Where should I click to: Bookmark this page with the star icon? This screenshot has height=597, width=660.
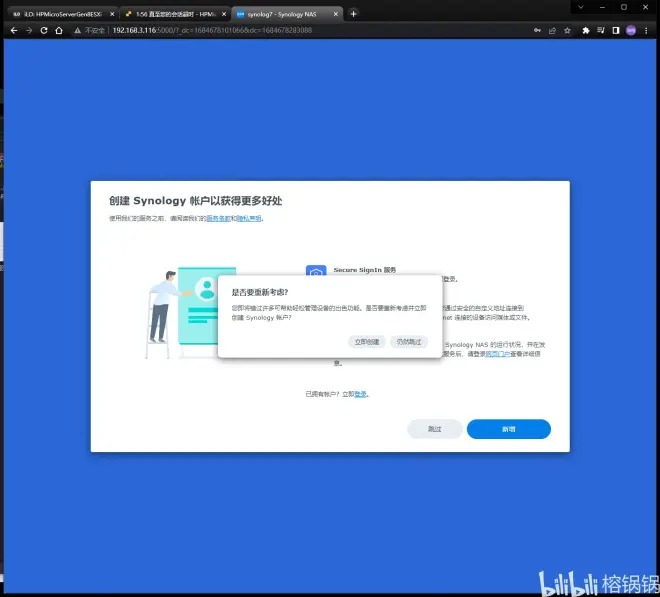click(567, 30)
